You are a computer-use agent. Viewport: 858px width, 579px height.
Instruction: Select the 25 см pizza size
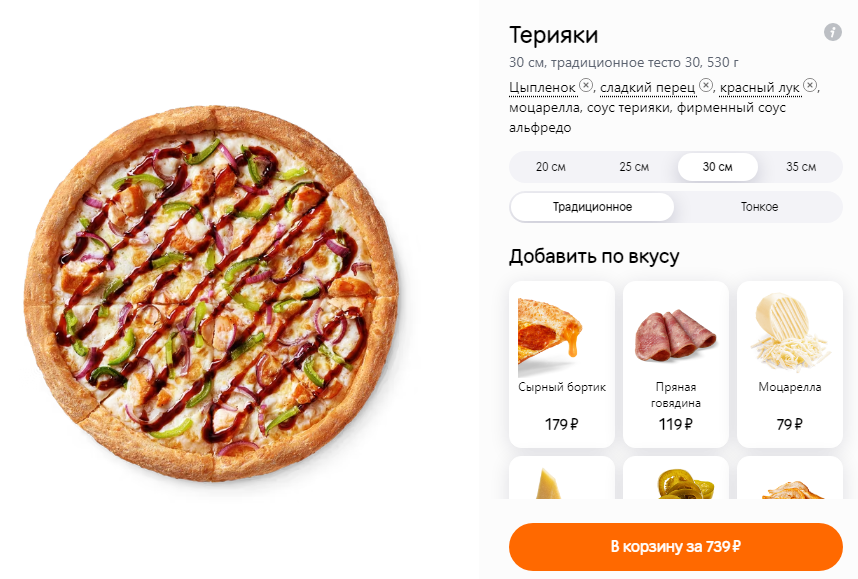pyautogui.click(x=634, y=167)
